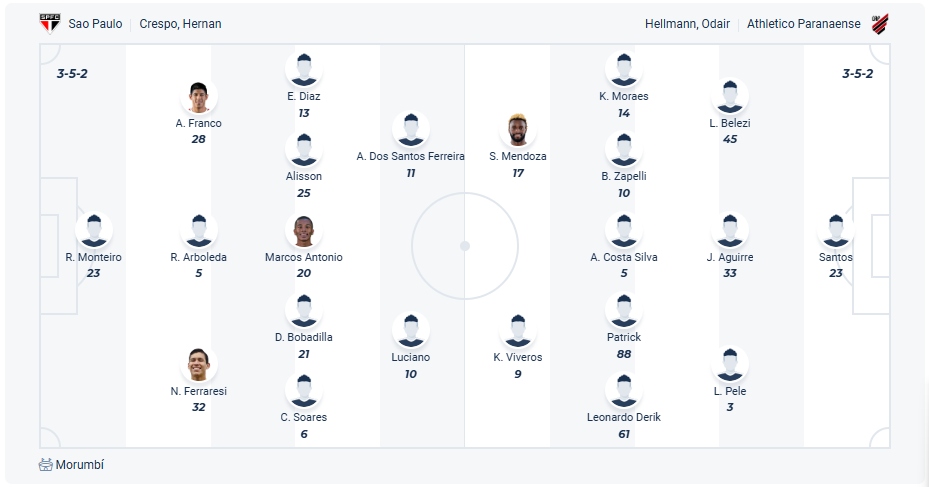
Task: Open the Sao Paulo team name link
Action: [x=95, y=24]
